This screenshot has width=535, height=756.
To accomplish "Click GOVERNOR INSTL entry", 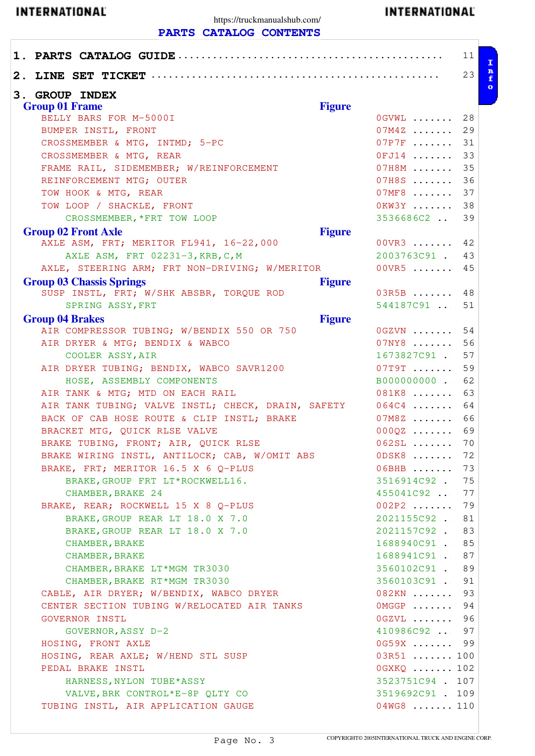I will tap(84, 619).
